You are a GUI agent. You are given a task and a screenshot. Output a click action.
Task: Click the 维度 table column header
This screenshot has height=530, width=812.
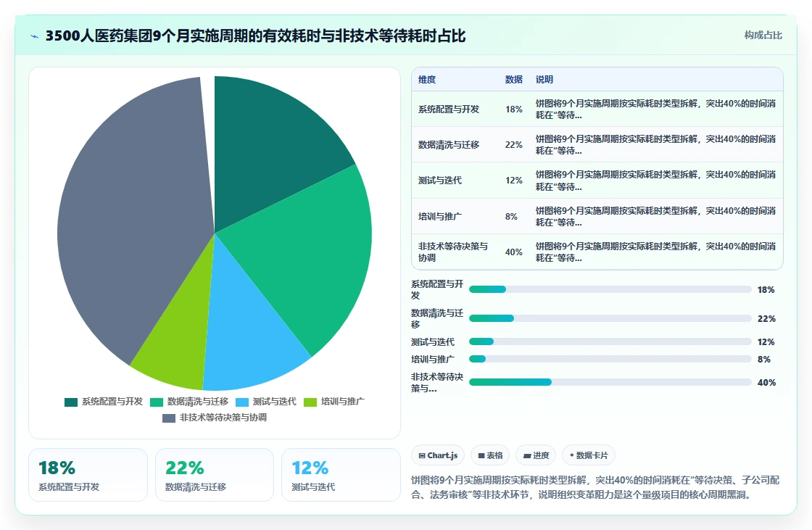pos(427,79)
